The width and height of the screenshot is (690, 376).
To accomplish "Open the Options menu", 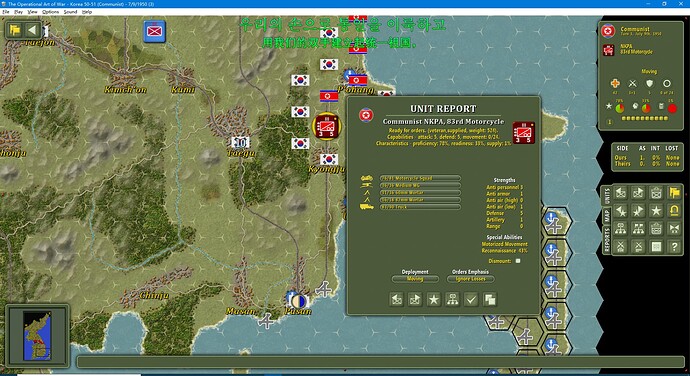I will click(50, 12).
